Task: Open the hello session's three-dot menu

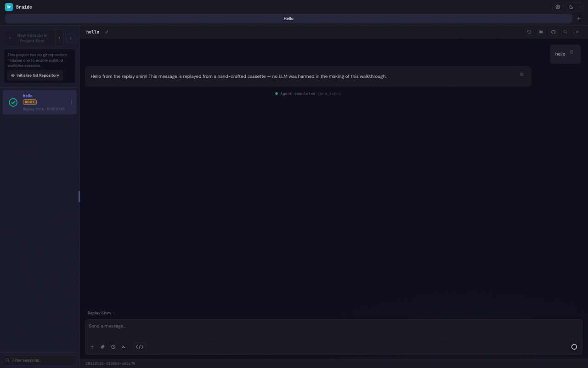Action: (x=71, y=103)
